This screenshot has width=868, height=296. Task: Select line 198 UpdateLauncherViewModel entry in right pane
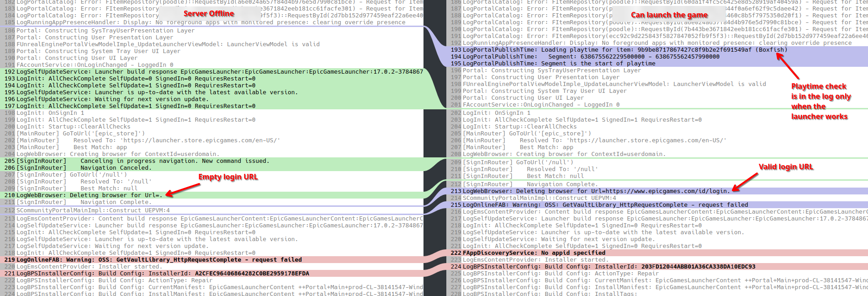pos(614,84)
